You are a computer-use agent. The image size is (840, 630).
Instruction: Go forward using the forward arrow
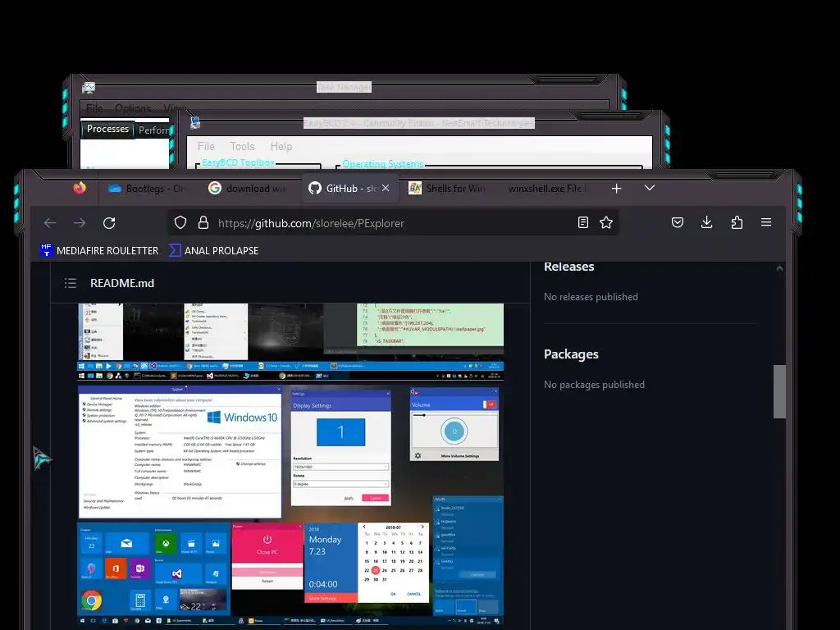tap(80, 223)
